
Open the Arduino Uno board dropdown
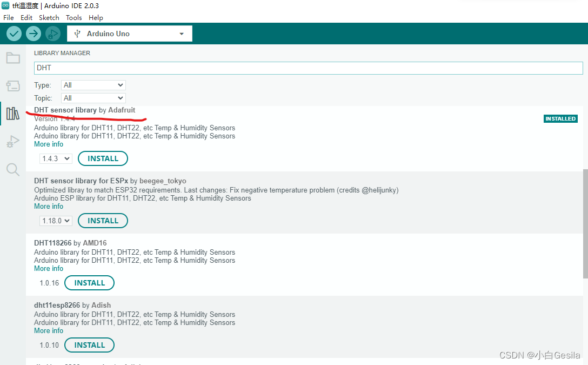(130, 34)
